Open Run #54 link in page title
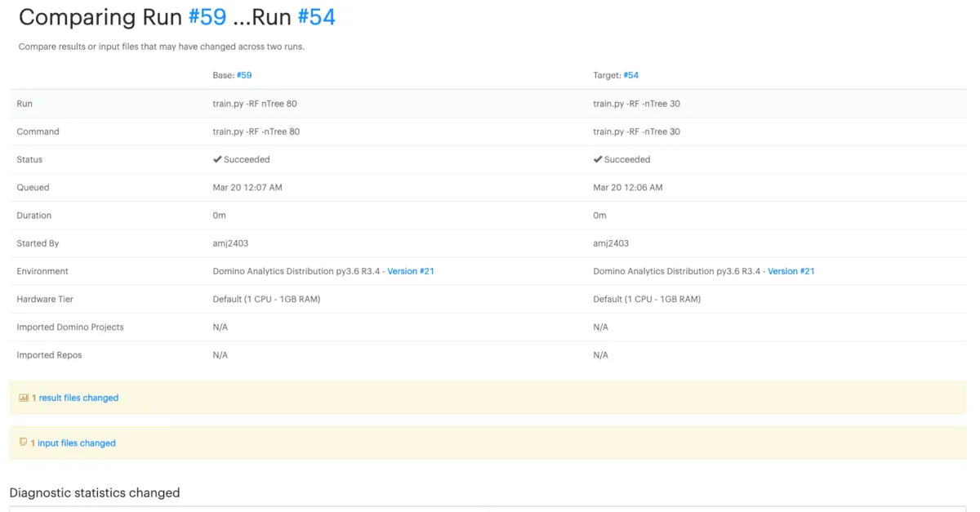 pos(316,16)
